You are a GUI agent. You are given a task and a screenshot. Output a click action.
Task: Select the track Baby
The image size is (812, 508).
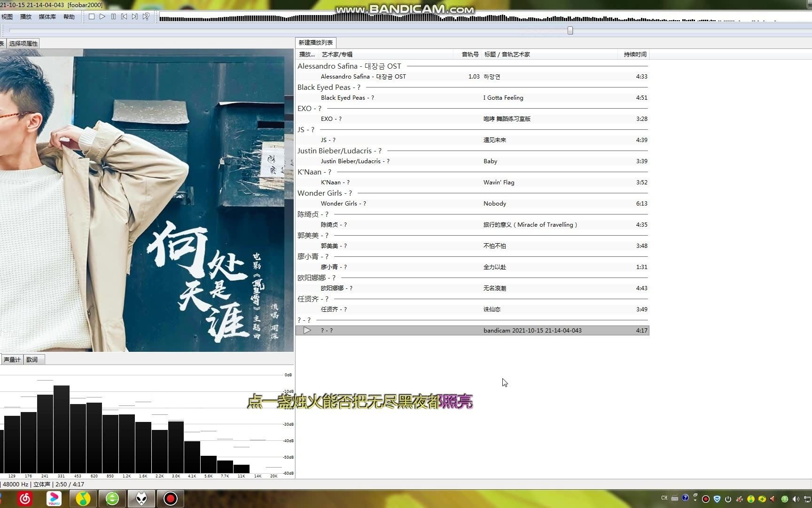(x=472, y=161)
